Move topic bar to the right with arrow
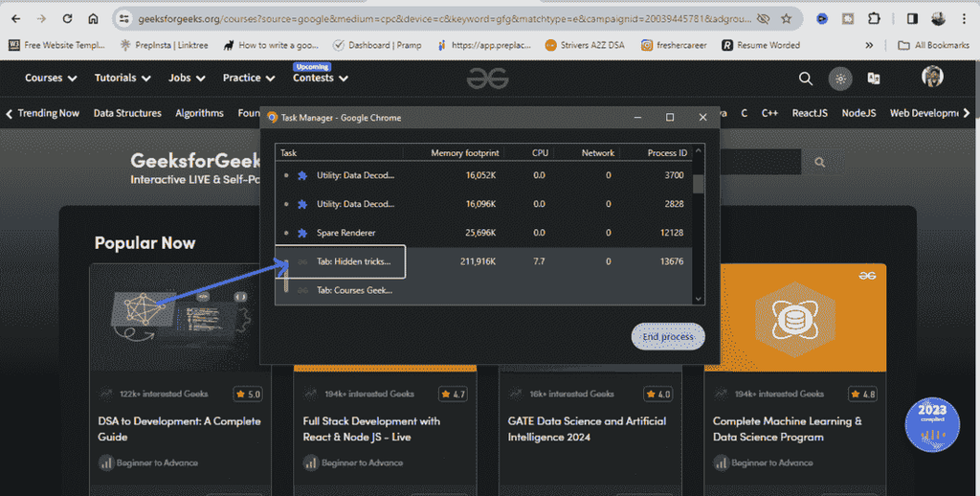This screenshot has height=496, width=980. click(967, 113)
